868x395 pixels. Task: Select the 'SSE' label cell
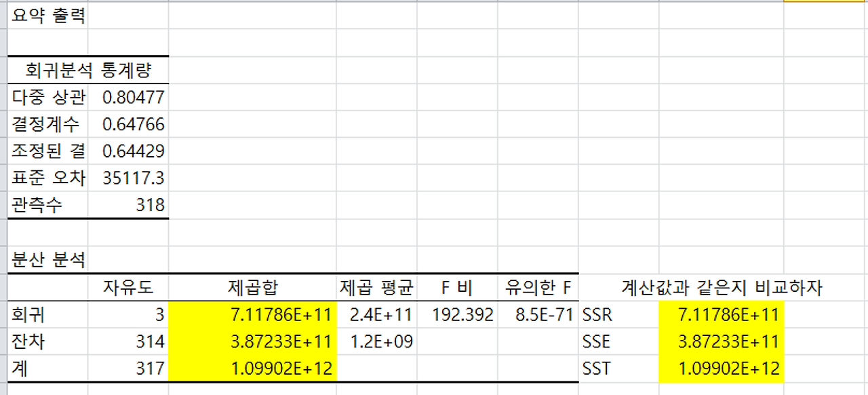pos(618,341)
